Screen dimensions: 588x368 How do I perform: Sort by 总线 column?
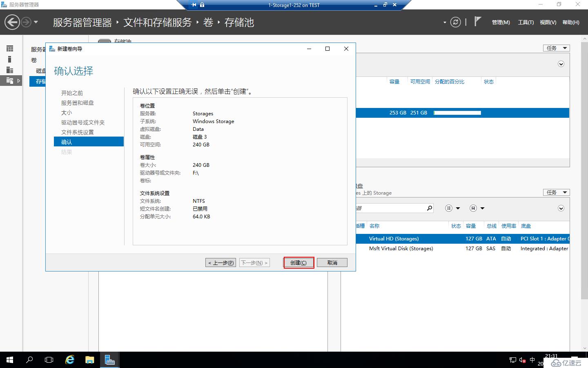point(492,226)
